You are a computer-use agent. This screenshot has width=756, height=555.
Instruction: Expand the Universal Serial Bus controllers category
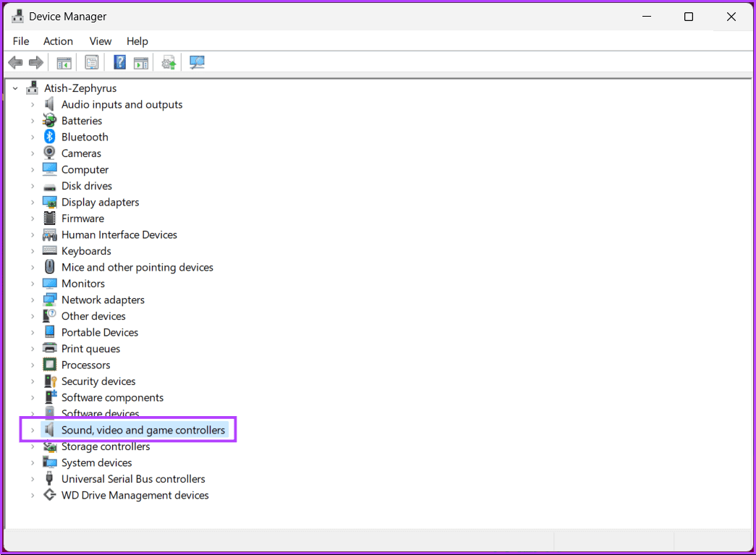pyautogui.click(x=32, y=478)
